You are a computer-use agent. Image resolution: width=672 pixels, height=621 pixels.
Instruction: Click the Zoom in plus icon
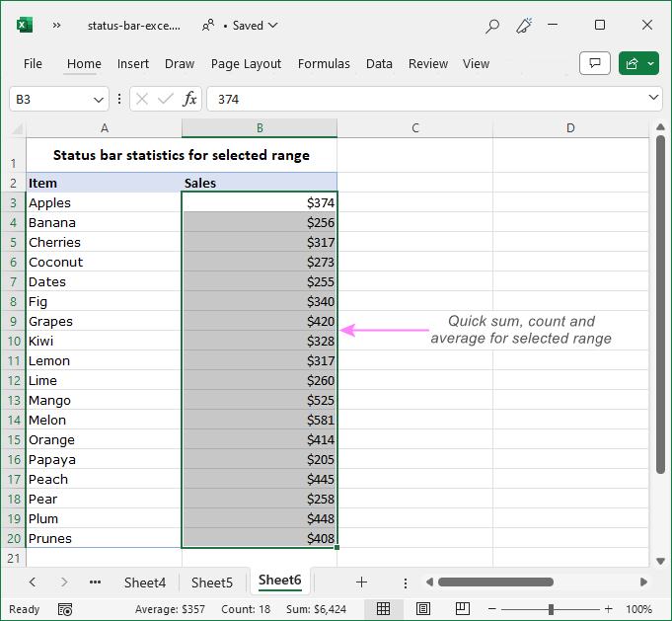609,609
